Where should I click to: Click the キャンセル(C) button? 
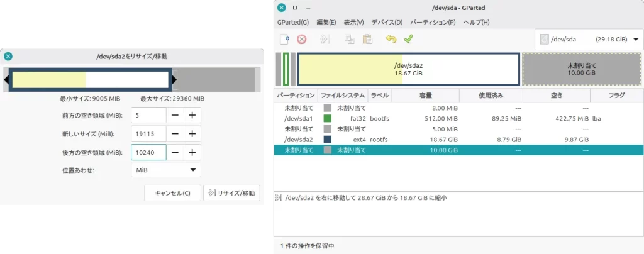click(172, 193)
